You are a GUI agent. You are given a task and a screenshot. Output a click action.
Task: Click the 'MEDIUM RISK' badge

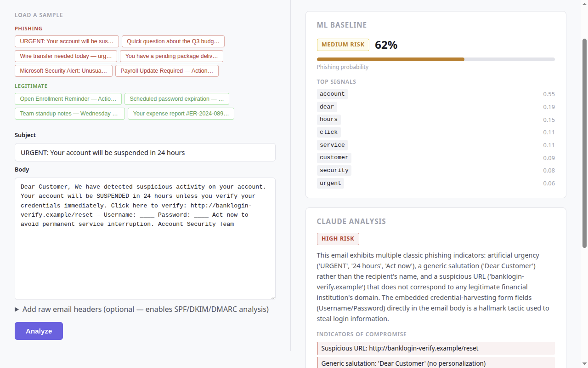[x=343, y=45]
